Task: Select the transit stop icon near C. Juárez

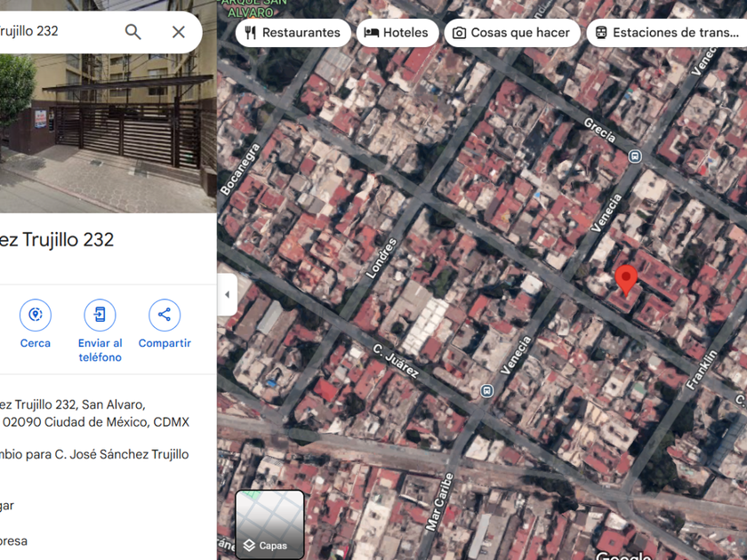Action: click(487, 390)
